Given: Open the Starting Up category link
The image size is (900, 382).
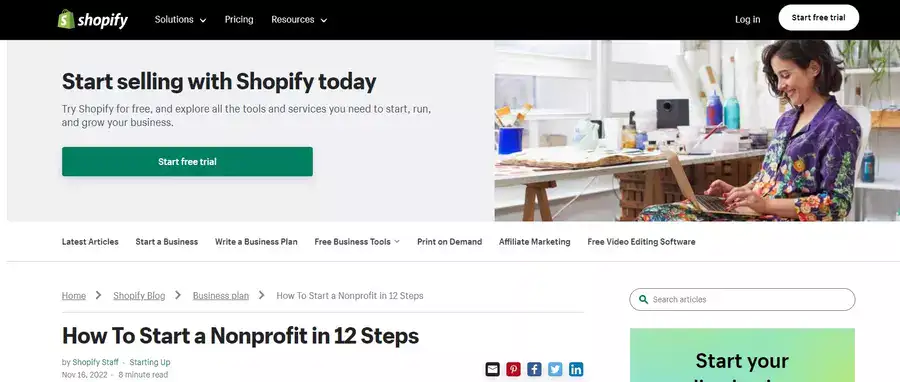Looking at the screenshot, I should pyautogui.click(x=150, y=362).
